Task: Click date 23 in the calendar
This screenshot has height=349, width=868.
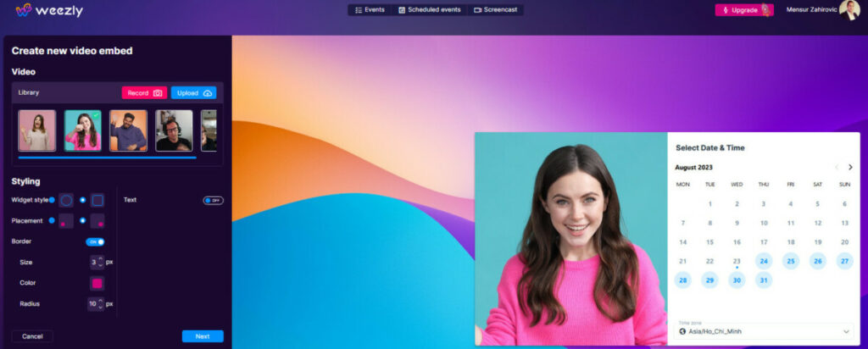Action: (x=737, y=261)
